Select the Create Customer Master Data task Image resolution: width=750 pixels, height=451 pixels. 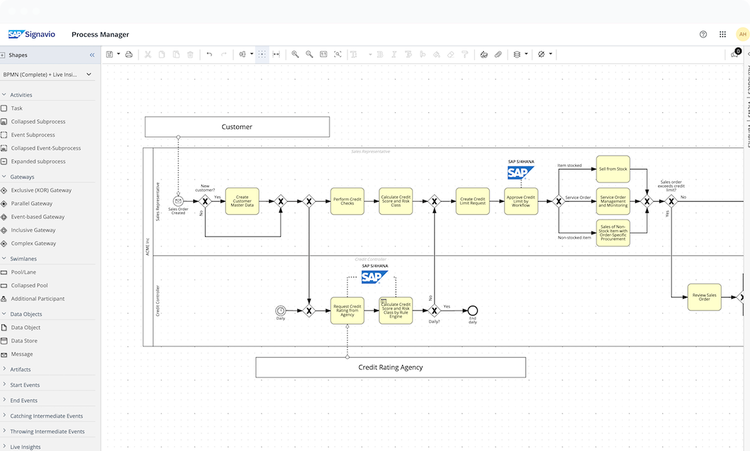click(242, 201)
